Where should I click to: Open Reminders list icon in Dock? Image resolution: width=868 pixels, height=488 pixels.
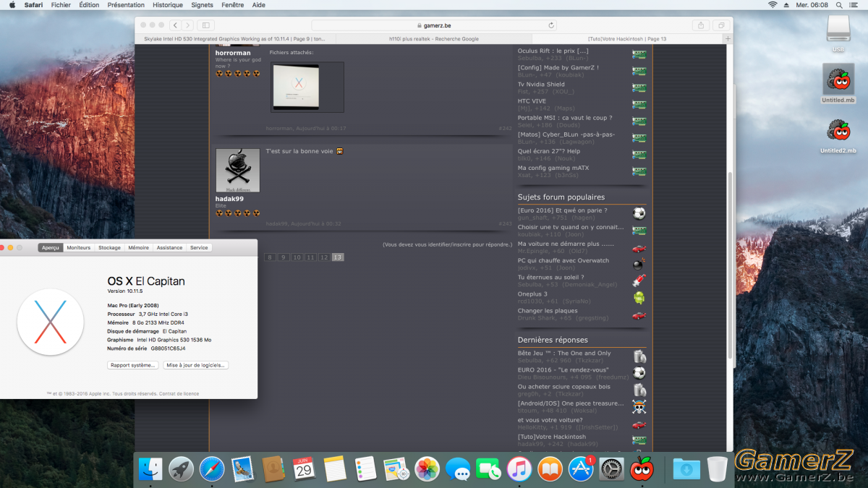365,469
